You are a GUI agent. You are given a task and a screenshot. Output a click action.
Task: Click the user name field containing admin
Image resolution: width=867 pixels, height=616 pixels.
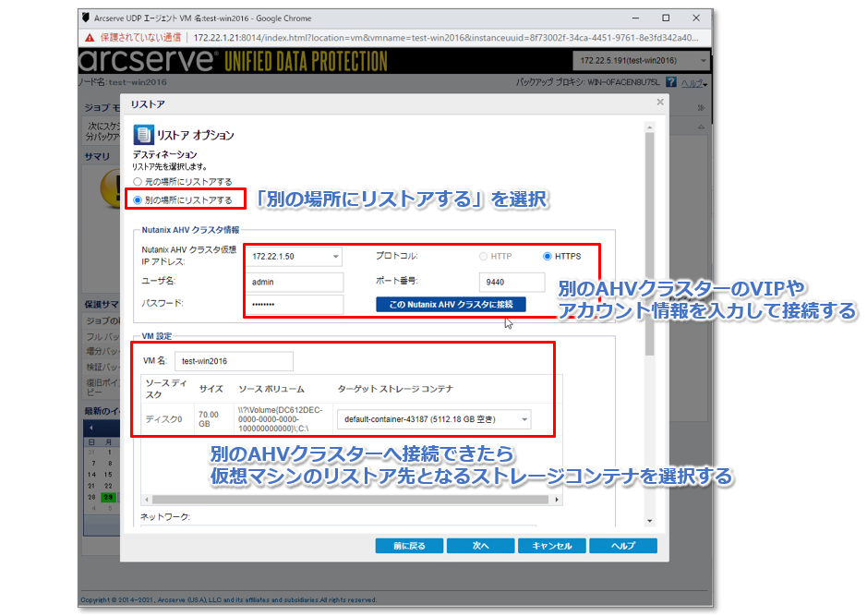coord(295,282)
